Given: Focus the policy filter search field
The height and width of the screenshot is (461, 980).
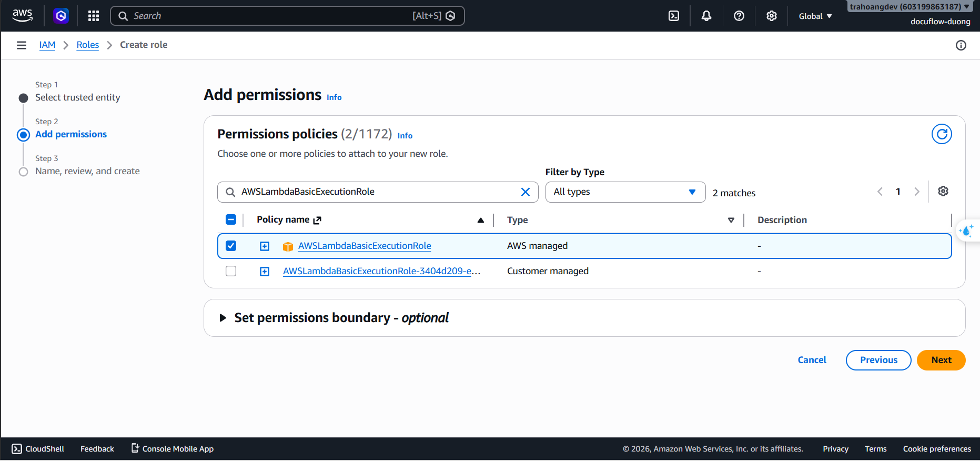Looking at the screenshot, I should coord(378,192).
